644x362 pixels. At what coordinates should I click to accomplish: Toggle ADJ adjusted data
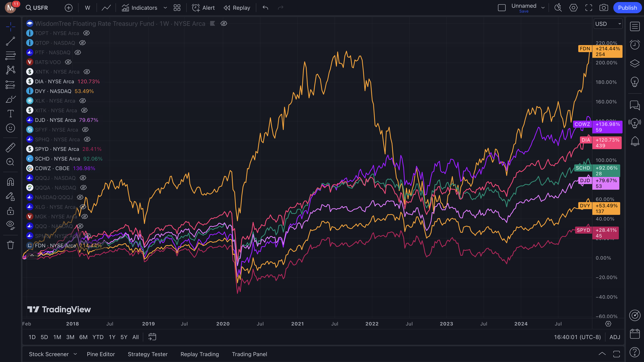pos(615,337)
